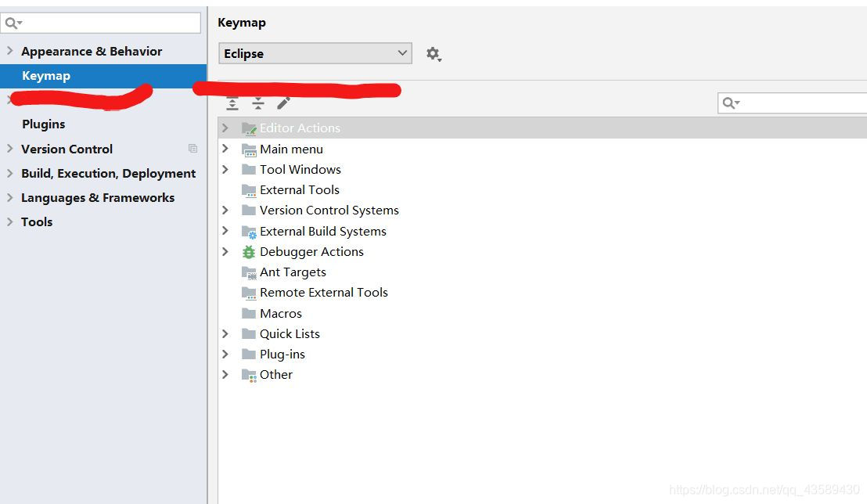Click the Version Control Systems folder icon
Viewport: 867px width, 504px height.
(x=249, y=211)
